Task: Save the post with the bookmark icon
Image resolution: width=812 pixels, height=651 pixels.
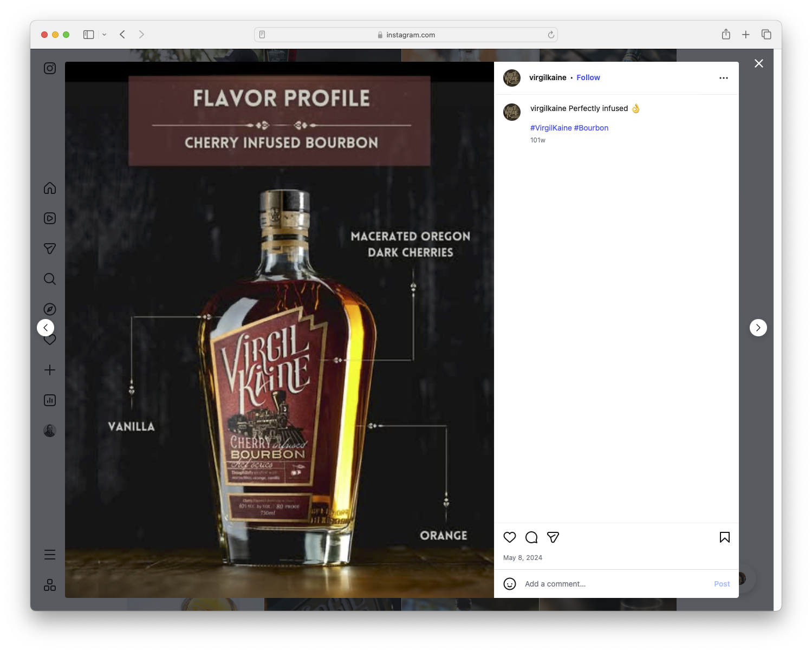Action: (724, 537)
